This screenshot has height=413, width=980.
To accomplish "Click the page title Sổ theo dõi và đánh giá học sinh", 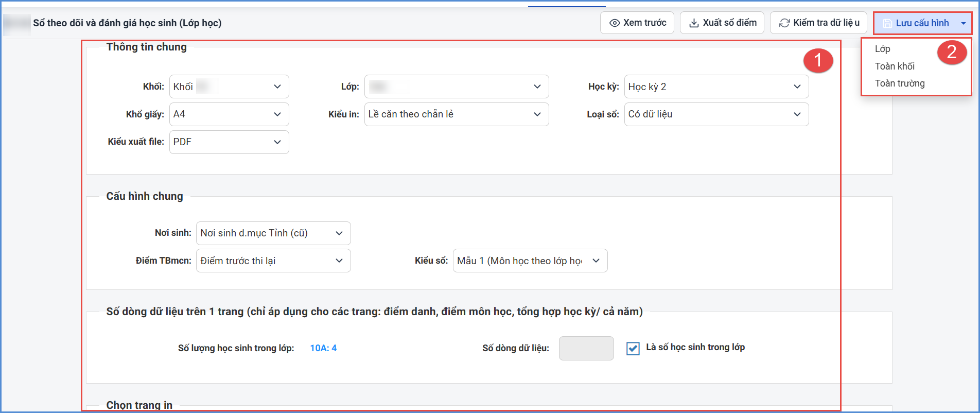I will (x=127, y=23).
